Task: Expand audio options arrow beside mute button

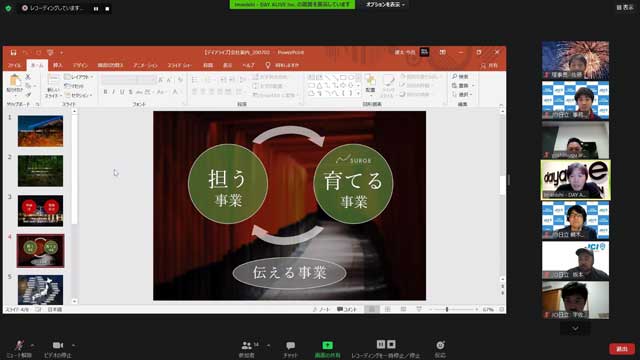Action: pyautogui.click(x=32, y=345)
